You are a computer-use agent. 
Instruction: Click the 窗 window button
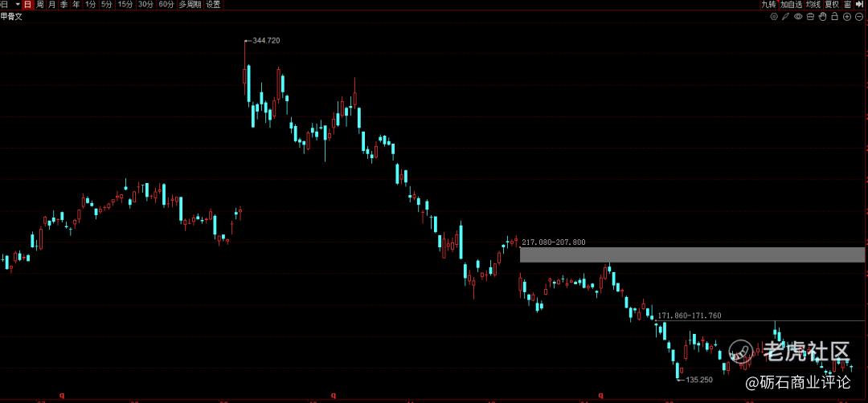pos(848,5)
